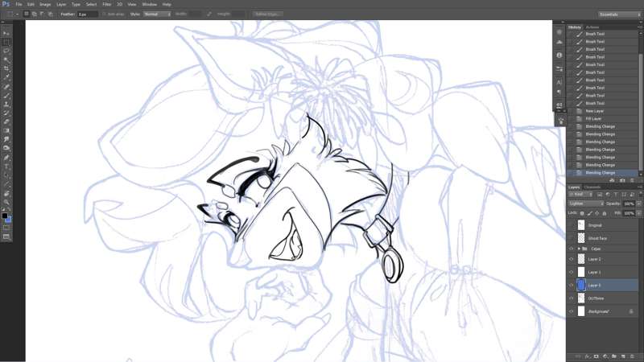Viewport: 644px width, 362px height.
Task: Open the Filter menu
Action: (106, 4)
